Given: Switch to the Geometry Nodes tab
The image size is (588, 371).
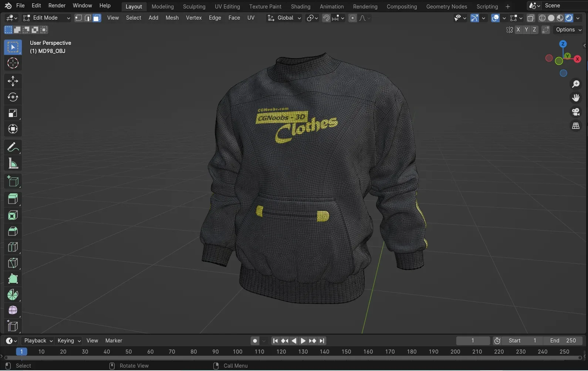Looking at the screenshot, I should [x=446, y=6].
